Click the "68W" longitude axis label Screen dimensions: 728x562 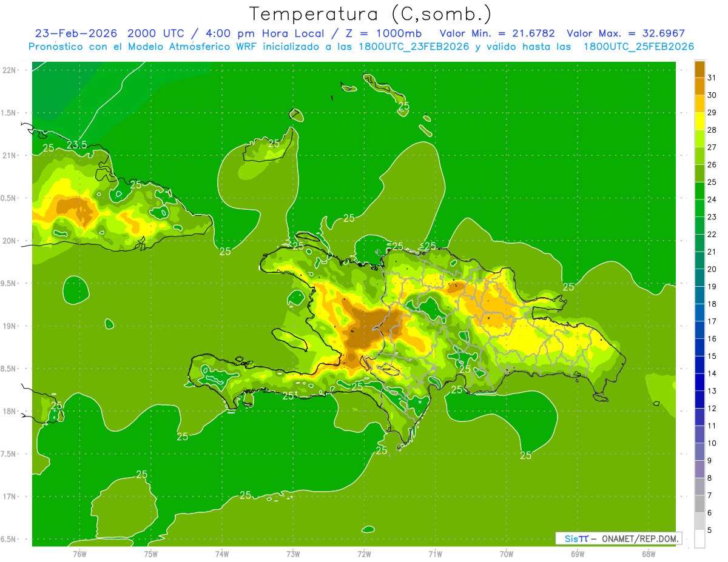649,554
